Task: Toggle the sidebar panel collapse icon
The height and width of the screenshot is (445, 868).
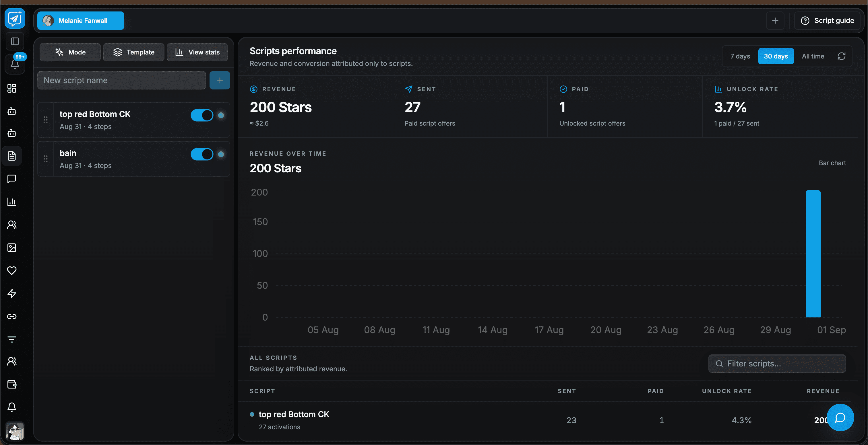Action: 15,41
